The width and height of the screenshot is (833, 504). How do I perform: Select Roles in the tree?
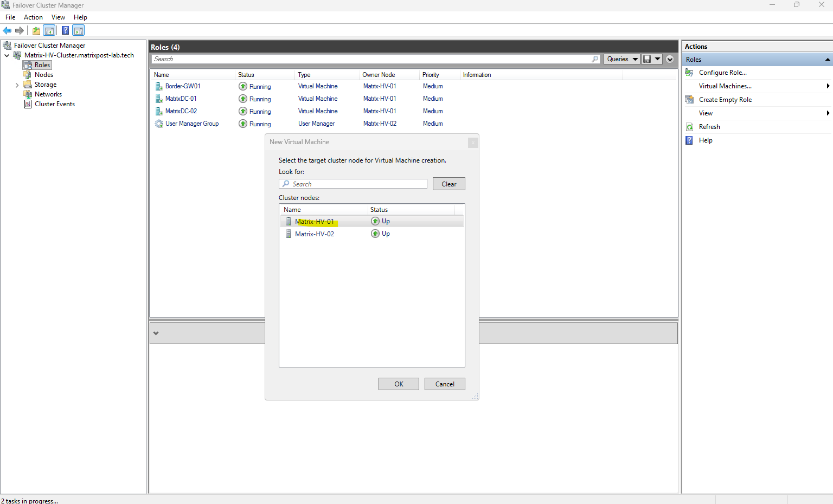tap(42, 65)
